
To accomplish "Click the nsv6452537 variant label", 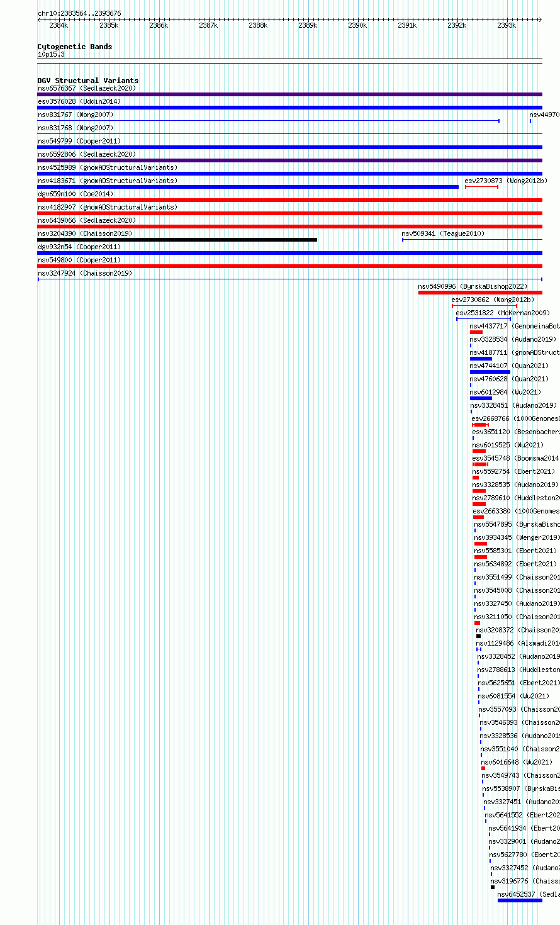I will coord(529,894).
